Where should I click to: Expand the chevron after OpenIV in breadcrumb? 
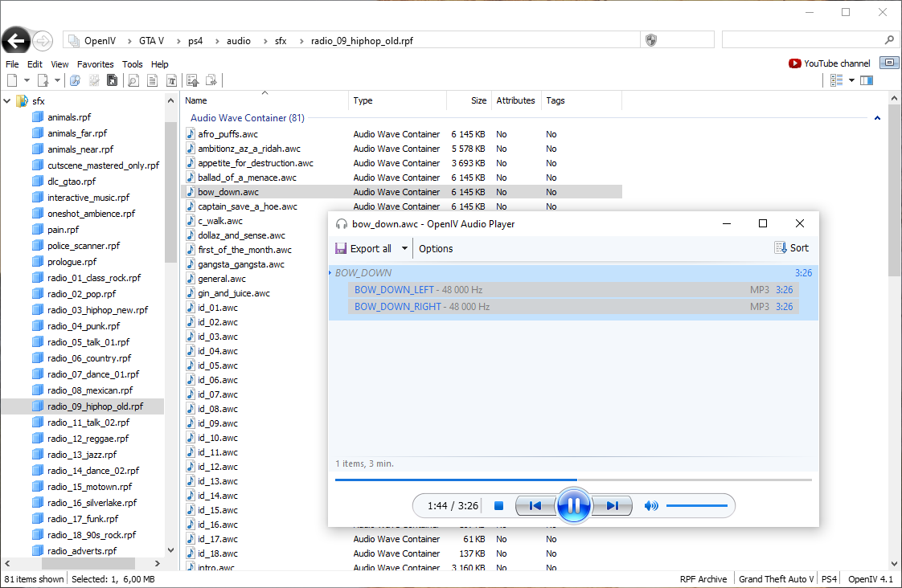[x=129, y=41]
